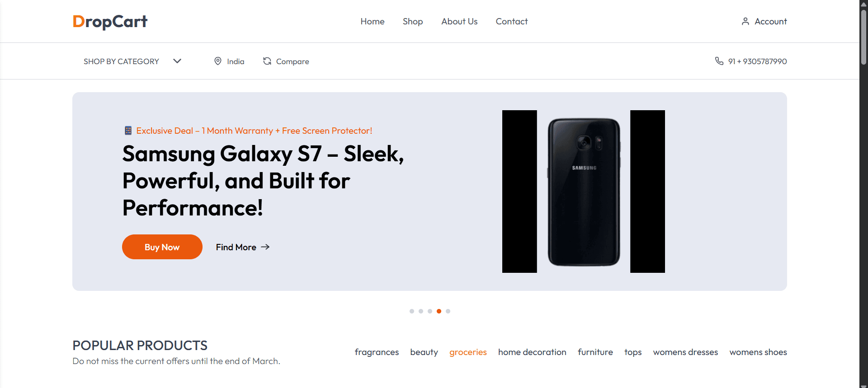The image size is (868, 388).
Task: Click the Compare refresh icon
Action: point(267,61)
